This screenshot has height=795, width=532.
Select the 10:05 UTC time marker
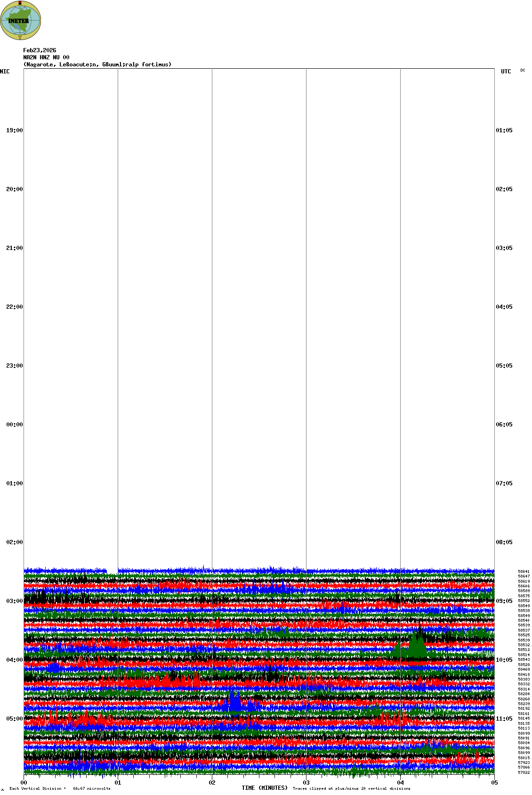click(504, 660)
